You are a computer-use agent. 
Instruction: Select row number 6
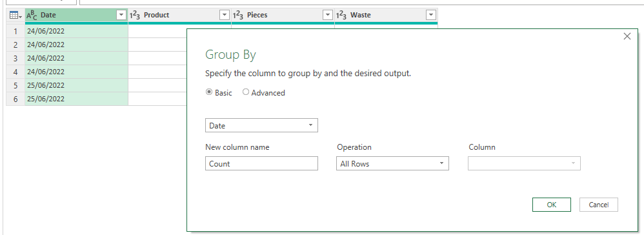click(15, 99)
